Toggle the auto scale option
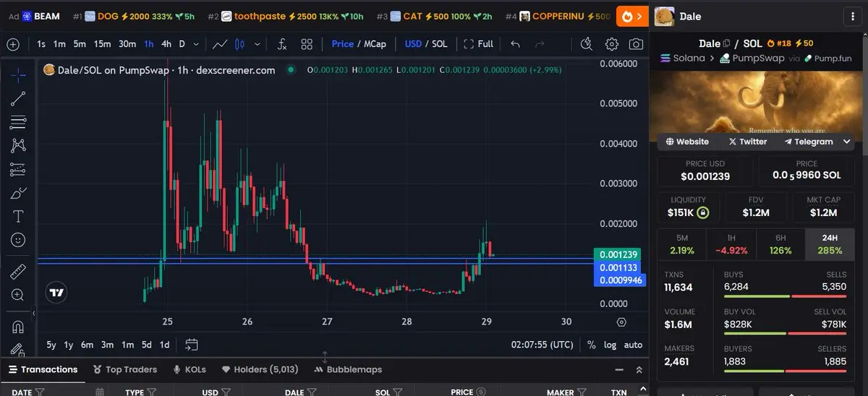The image size is (868, 396). pyautogui.click(x=633, y=345)
